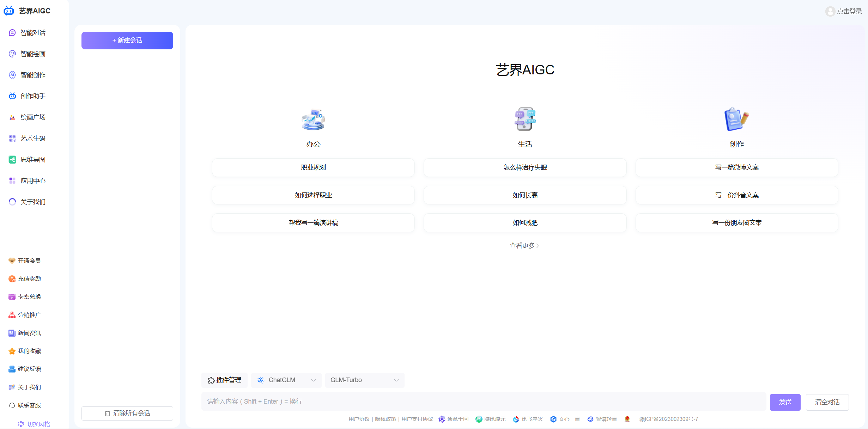Screen dimensions: 868x429
Task: Open the 我的收藏 favorites section
Action: click(29, 351)
